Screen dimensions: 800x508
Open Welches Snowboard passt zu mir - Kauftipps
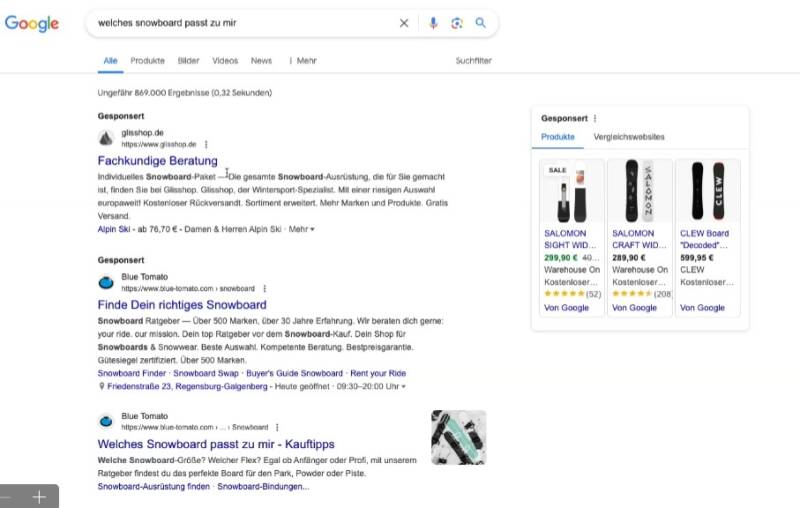[216, 444]
